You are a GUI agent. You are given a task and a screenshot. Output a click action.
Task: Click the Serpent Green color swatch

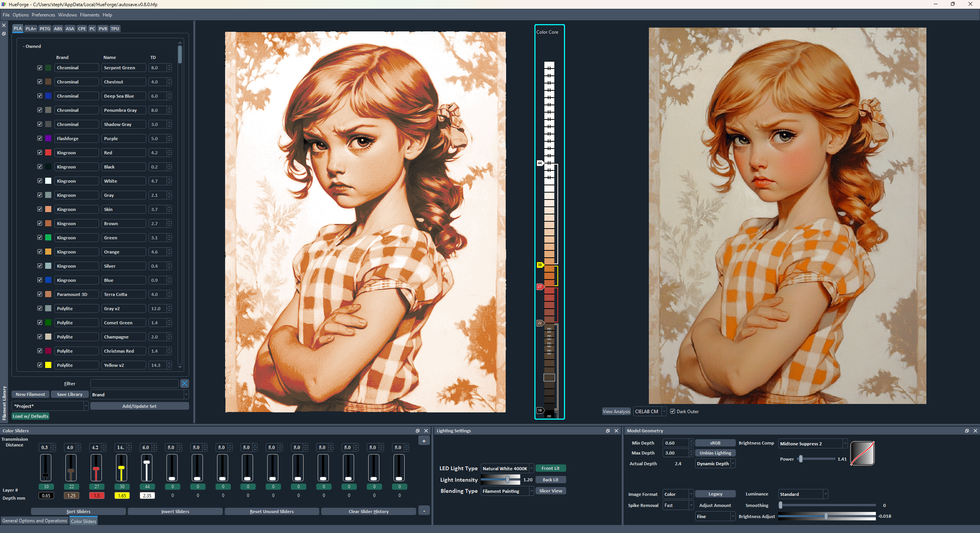(48, 68)
